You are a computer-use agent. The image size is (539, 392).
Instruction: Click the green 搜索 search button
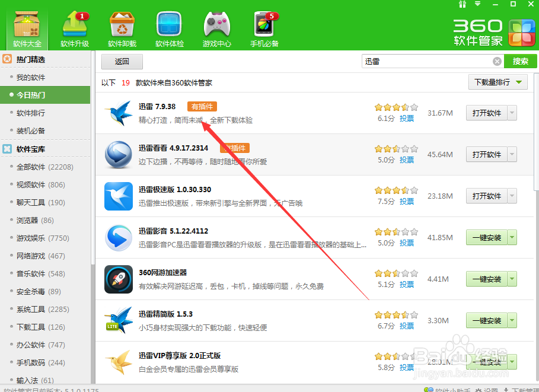521,61
